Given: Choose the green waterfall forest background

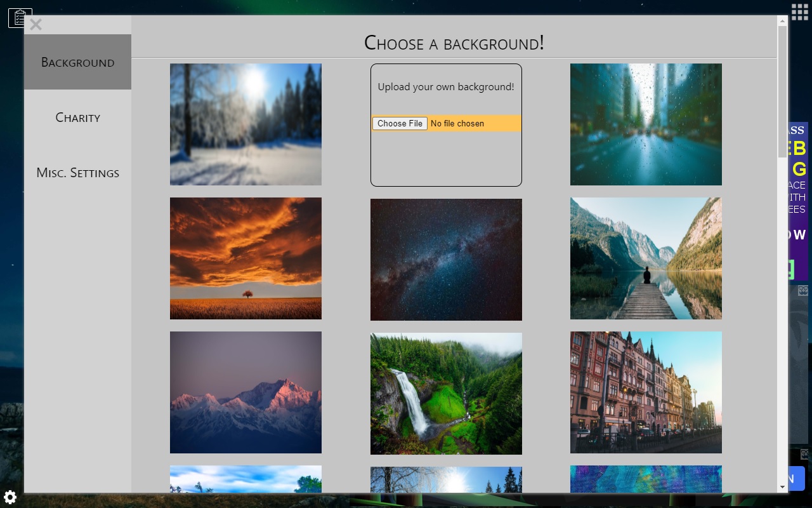Looking at the screenshot, I should point(446,394).
